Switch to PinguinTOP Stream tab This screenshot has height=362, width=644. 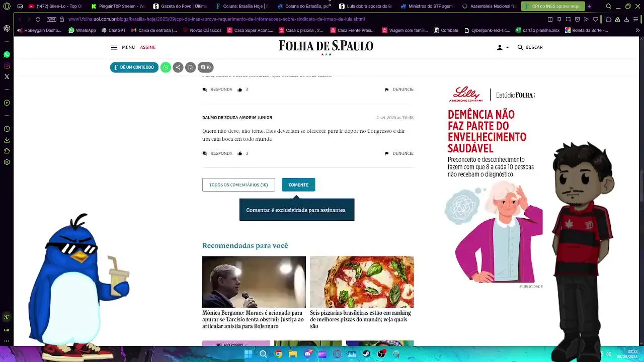point(118,7)
